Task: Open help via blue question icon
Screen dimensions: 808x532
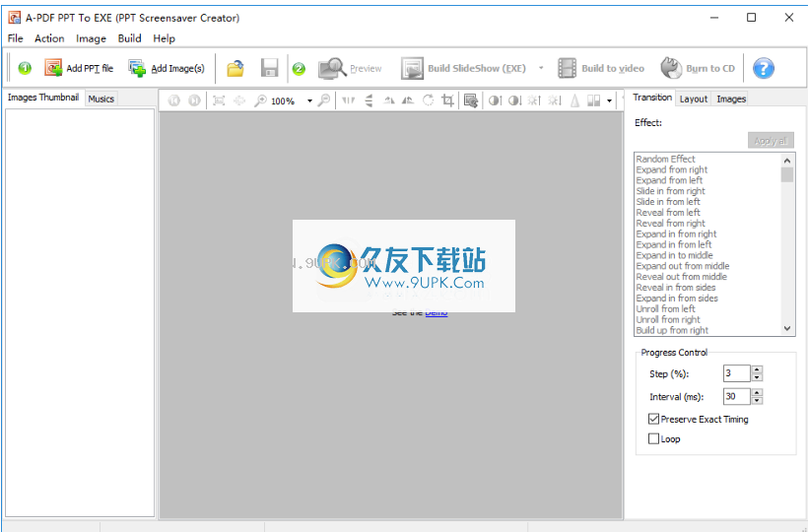Action: pyautogui.click(x=764, y=68)
